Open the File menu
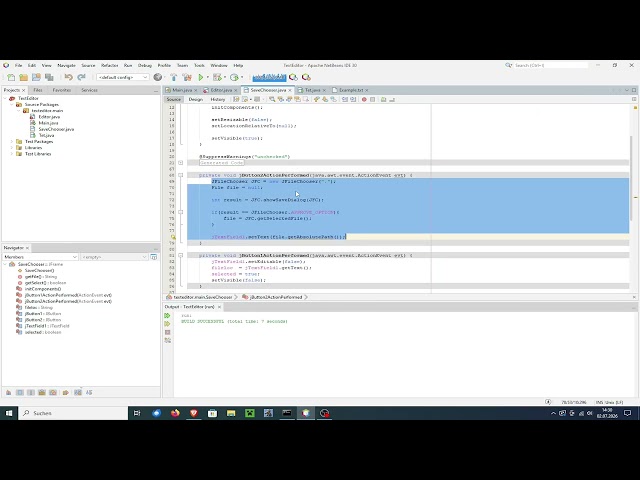Image resolution: width=640 pixels, height=480 pixels. (x=18, y=65)
